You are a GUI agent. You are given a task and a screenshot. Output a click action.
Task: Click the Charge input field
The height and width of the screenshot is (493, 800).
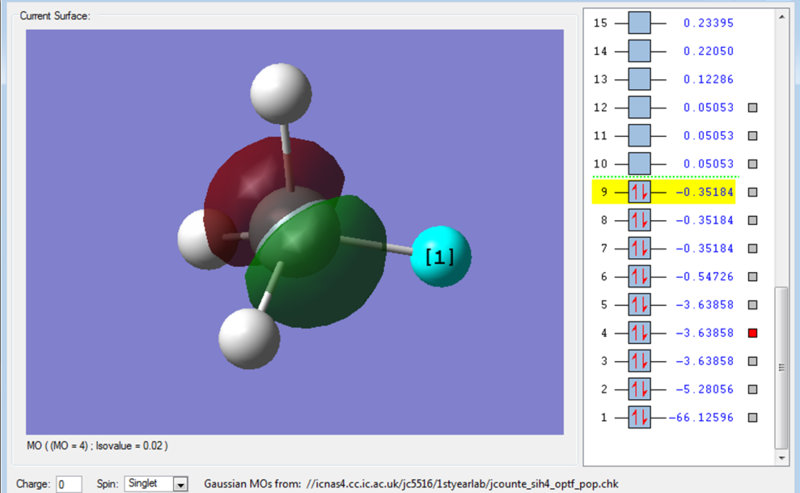[x=69, y=484]
